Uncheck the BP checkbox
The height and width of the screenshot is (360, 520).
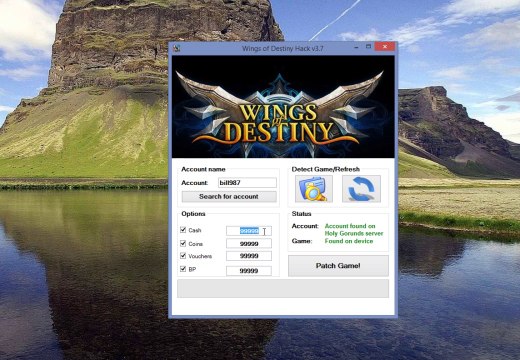coord(183,269)
